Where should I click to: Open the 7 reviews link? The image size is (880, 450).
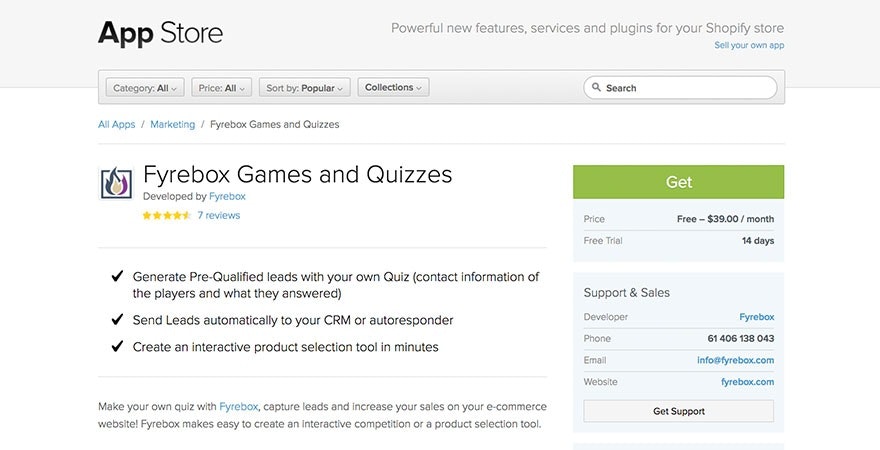point(218,216)
